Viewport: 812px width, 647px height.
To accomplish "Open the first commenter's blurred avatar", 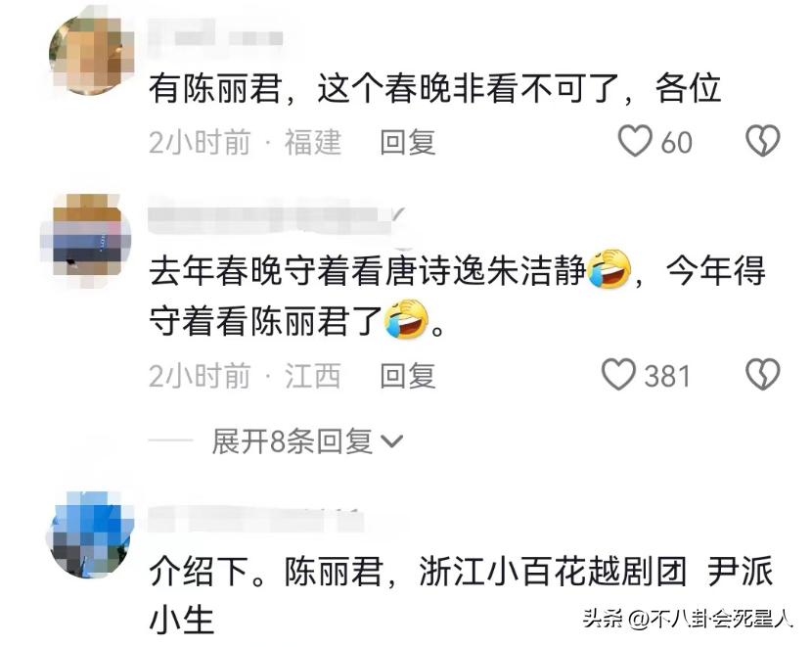I will tap(91, 55).
